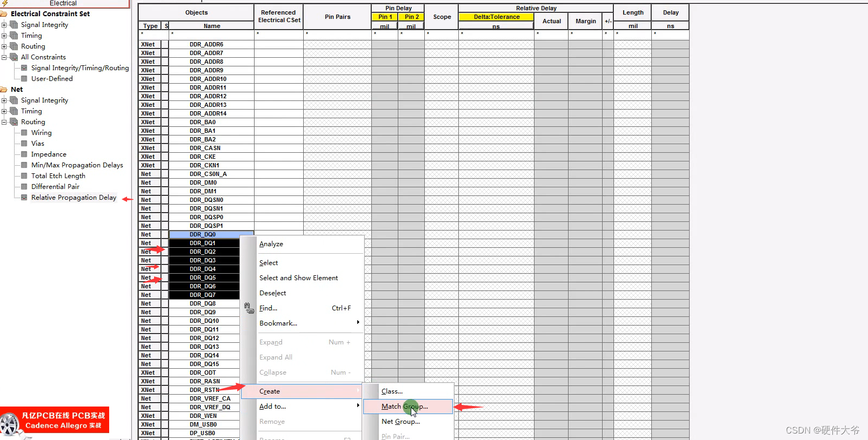
Task: Click the Vias worksheet icon
Action: [24, 144]
